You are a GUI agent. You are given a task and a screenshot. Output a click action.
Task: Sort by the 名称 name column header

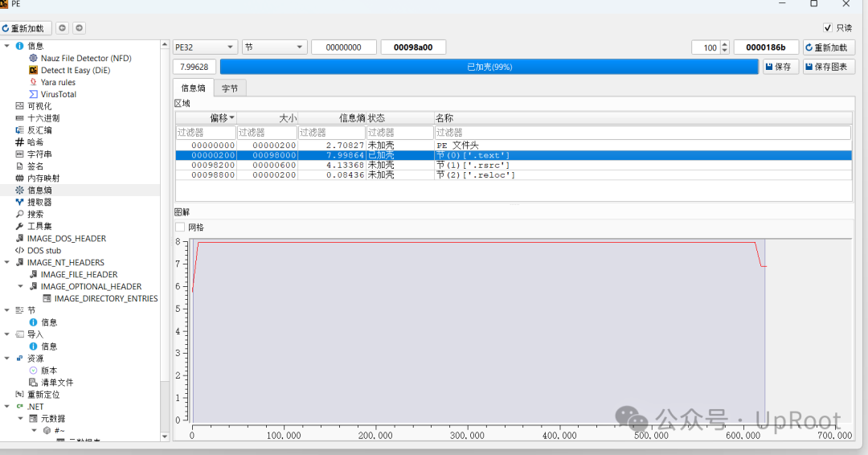tap(643, 118)
